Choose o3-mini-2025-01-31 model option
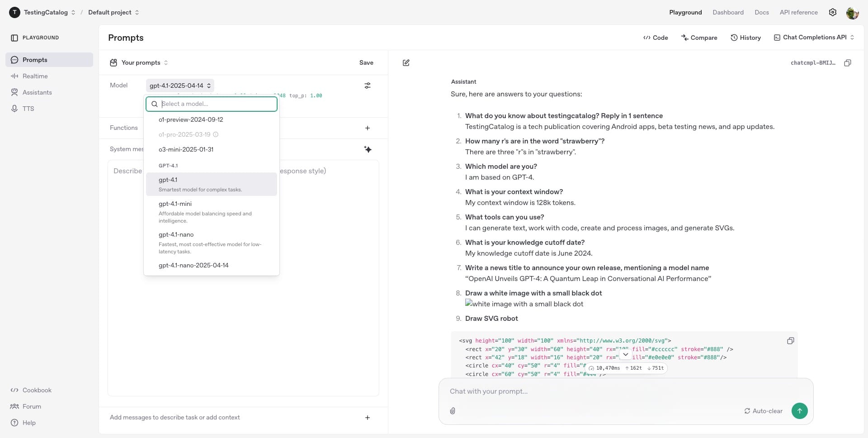Image resolution: width=868 pixels, height=438 pixels. pos(186,149)
